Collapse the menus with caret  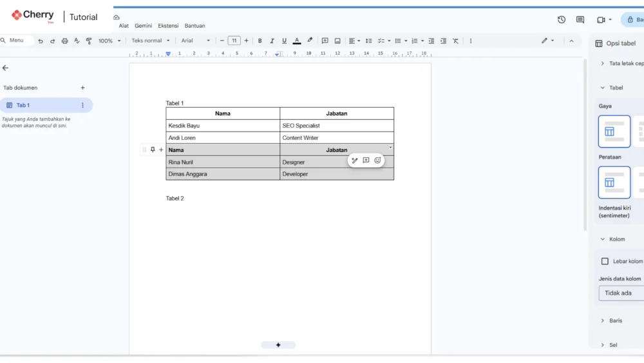coord(571,41)
